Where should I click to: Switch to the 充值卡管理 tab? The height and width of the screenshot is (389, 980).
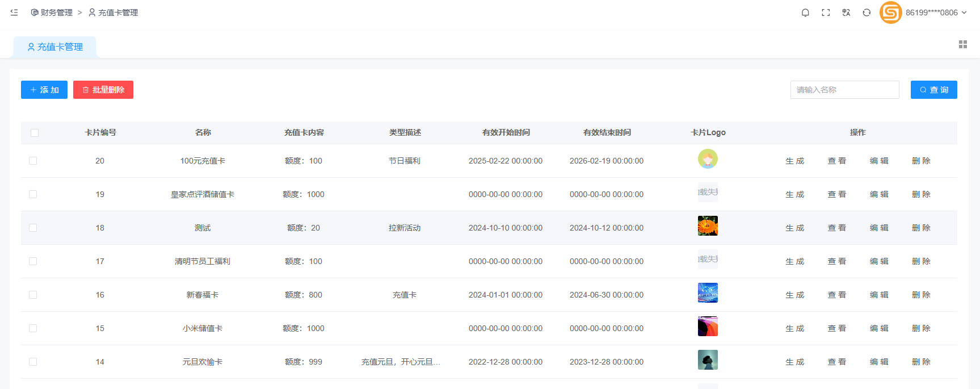click(x=55, y=47)
